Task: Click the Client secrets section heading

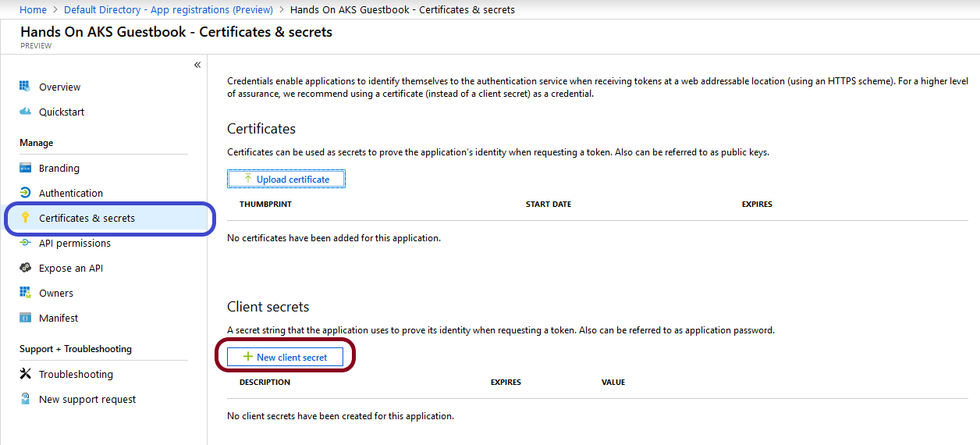Action: click(x=268, y=307)
